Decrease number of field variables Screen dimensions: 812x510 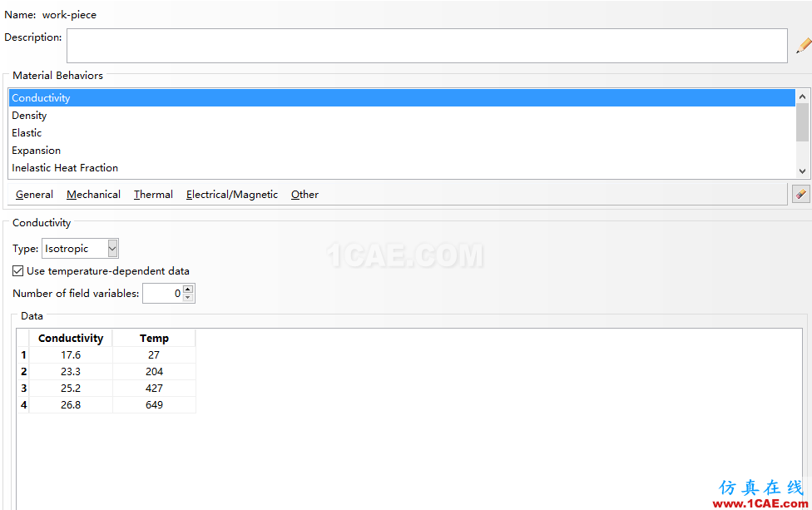pos(189,297)
